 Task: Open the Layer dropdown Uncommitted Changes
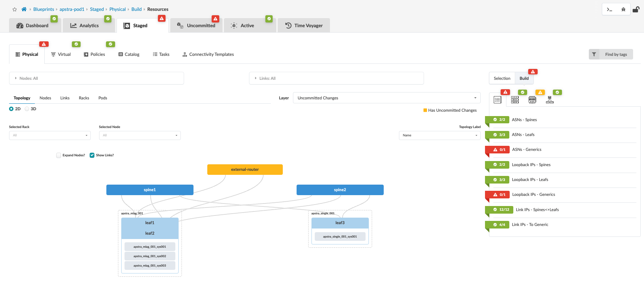[387, 98]
